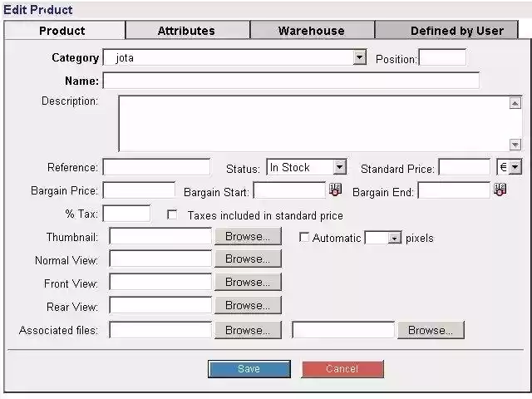The width and height of the screenshot is (532, 399).
Task: Browse for the second Associated file
Action: point(431,330)
